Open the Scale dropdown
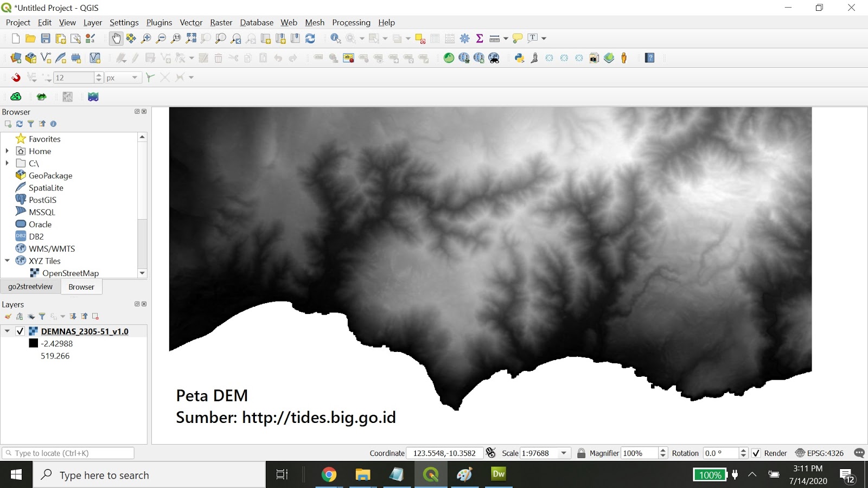The width and height of the screenshot is (868, 488). pos(564,453)
